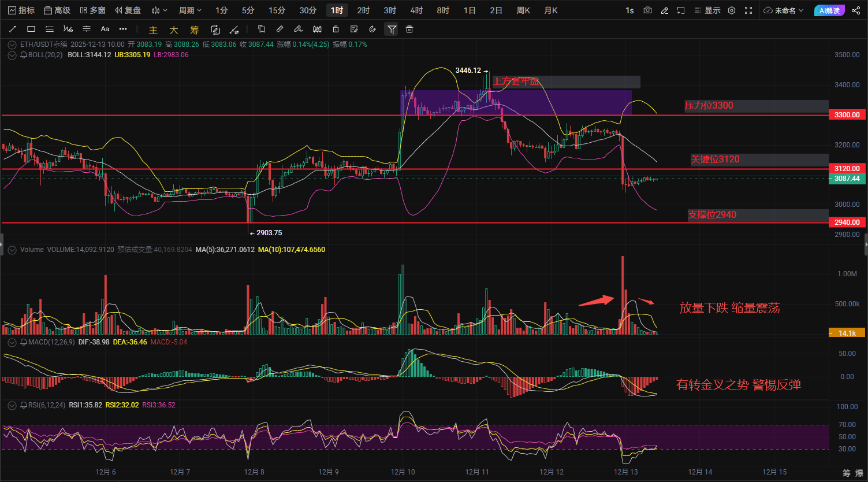Click the AI解读 button
868x482 pixels.
[829, 10]
